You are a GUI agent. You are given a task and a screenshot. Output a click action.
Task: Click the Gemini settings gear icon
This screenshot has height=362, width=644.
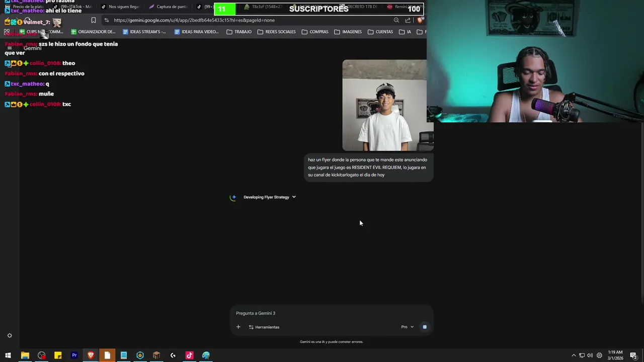[9, 335]
